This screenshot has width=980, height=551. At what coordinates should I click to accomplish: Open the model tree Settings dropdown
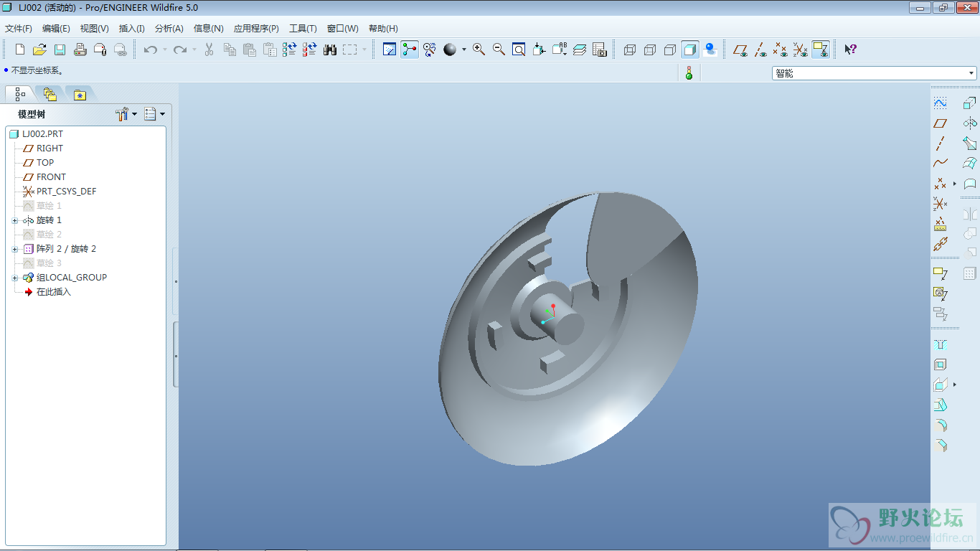tap(126, 114)
